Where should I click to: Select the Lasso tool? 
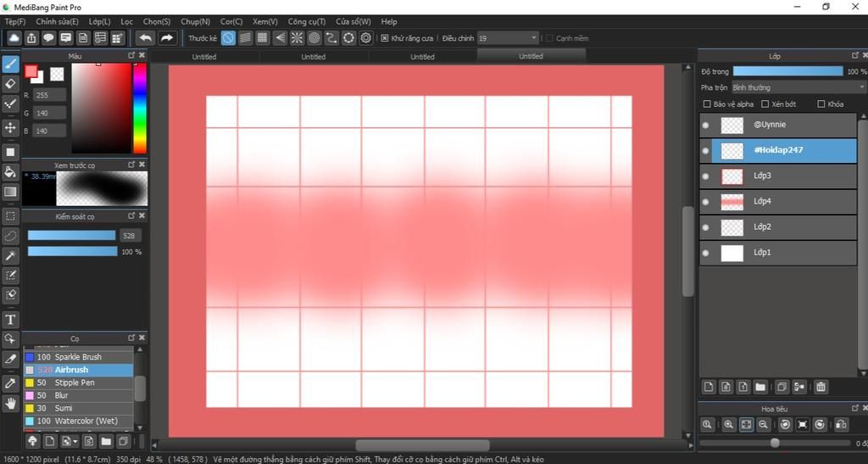click(10, 236)
